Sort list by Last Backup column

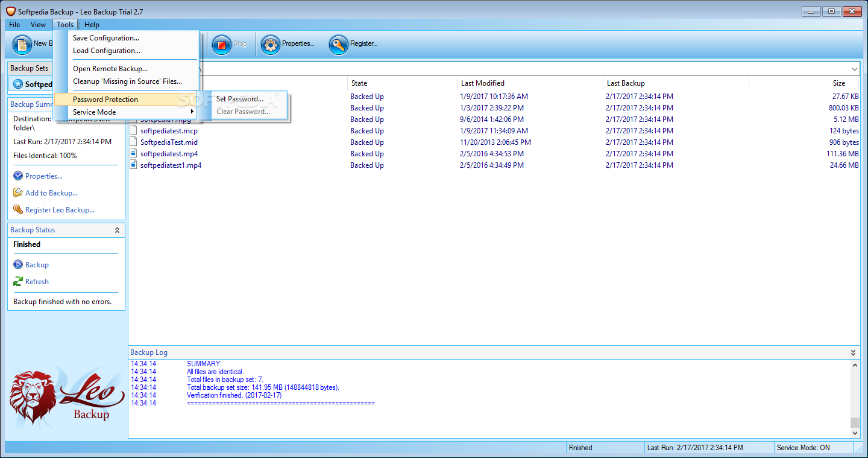click(x=676, y=83)
